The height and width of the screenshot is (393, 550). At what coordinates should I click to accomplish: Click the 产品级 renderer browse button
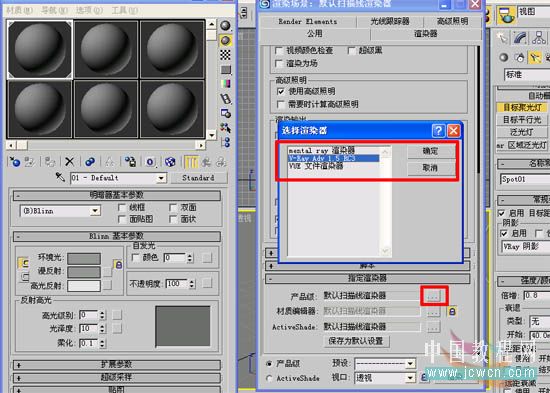click(x=433, y=296)
